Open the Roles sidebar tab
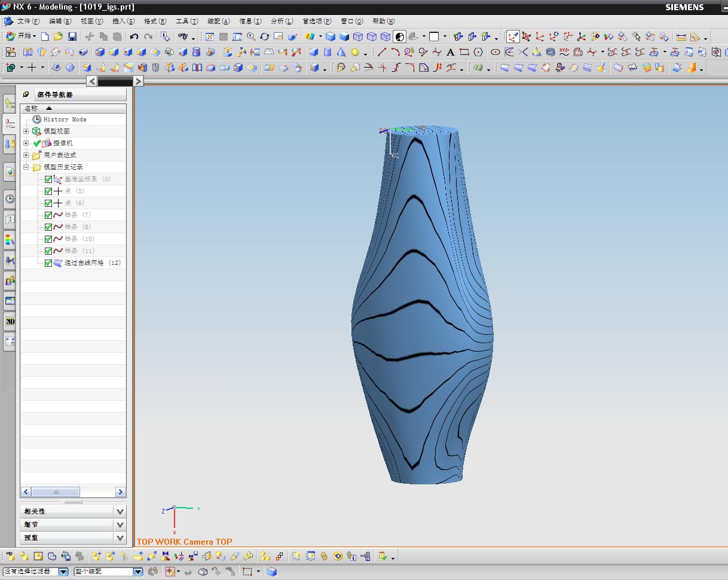728x580 pixels. (x=10, y=280)
